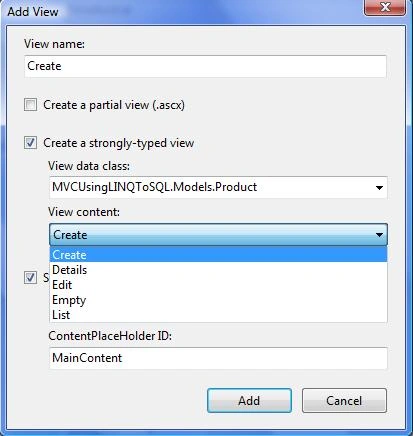Click the Cancel button
The image size is (413, 436).
[x=344, y=401]
